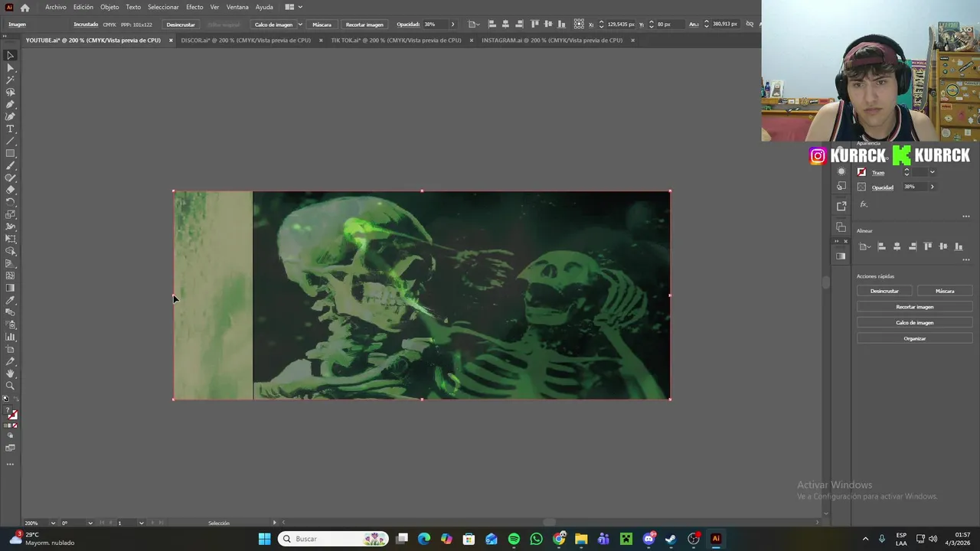Select the Lasso tool
Screen dimensions: 980x551
(10, 92)
